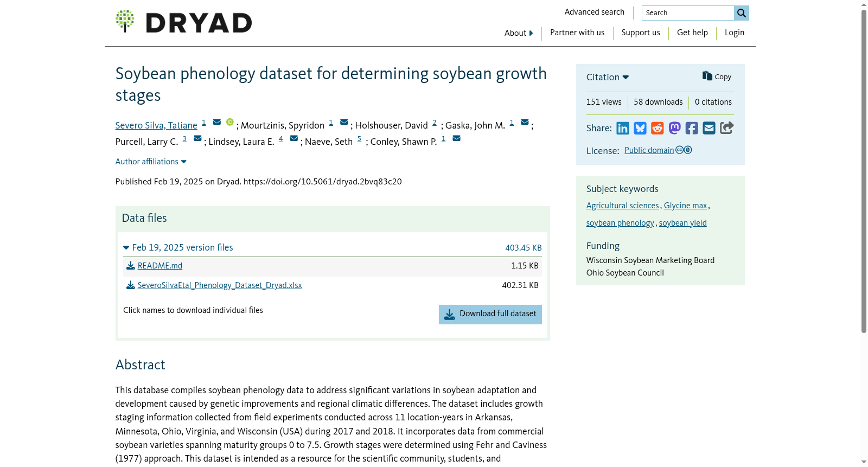Expand the Citation dropdown
Screen dimensions: 868x467
tap(607, 77)
